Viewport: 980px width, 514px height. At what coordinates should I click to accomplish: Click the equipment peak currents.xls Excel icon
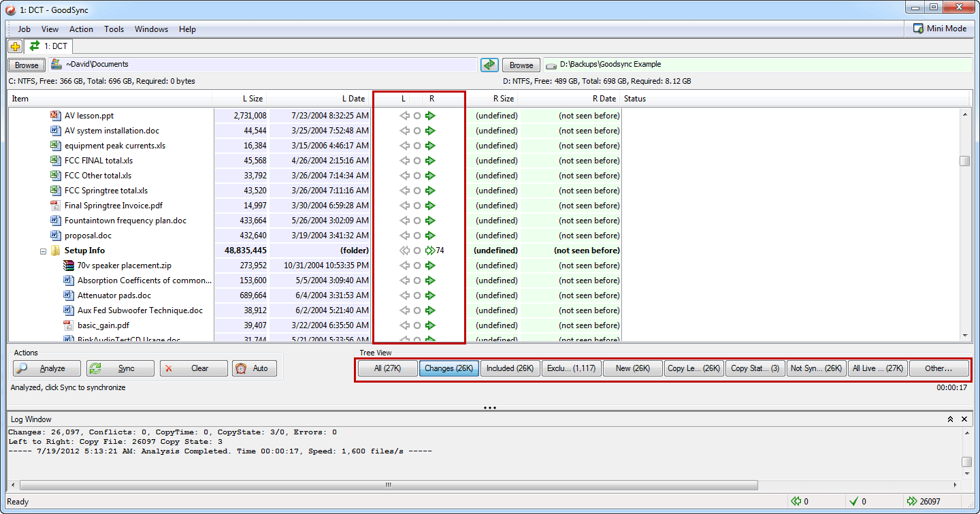click(56, 146)
